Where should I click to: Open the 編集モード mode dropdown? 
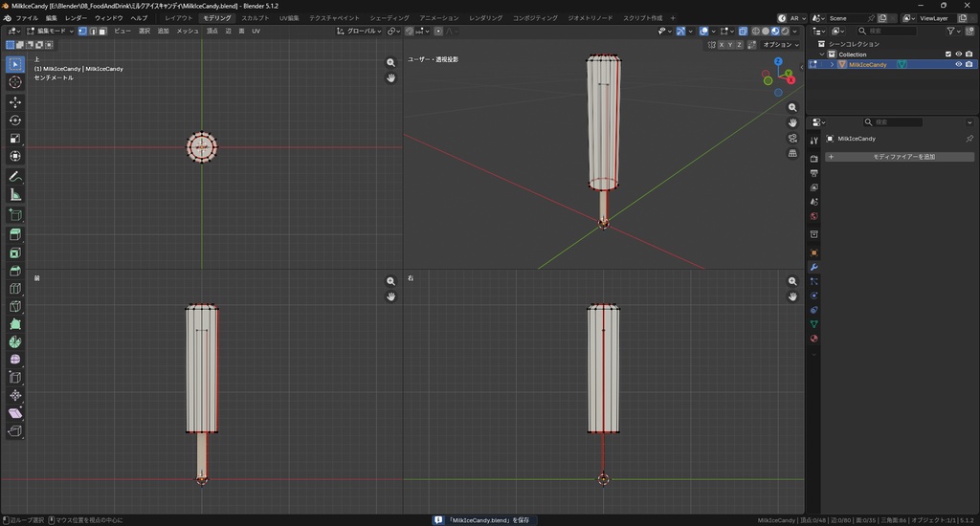pyautogui.click(x=50, y=31)
